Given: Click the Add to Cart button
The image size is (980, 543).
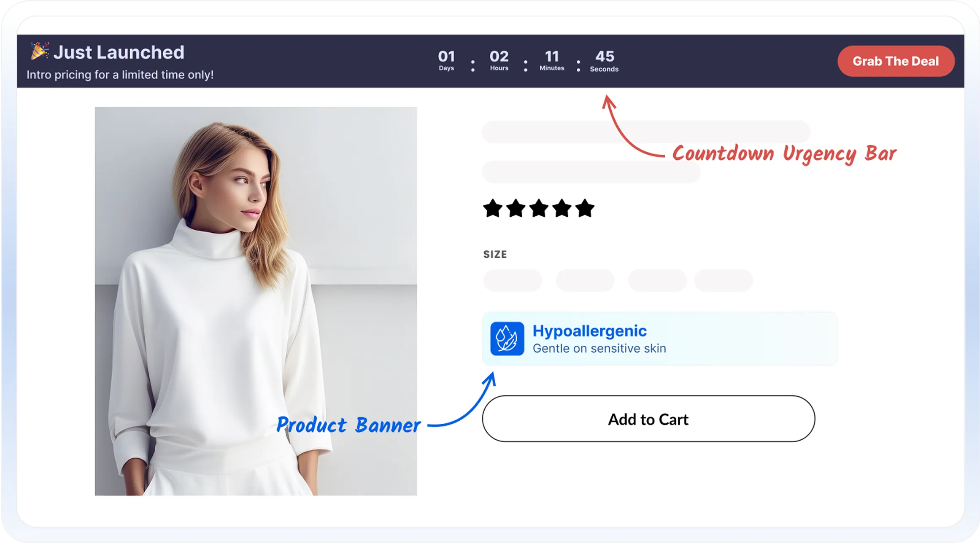Looking at the screenshot, I should [x=648, y=419].
